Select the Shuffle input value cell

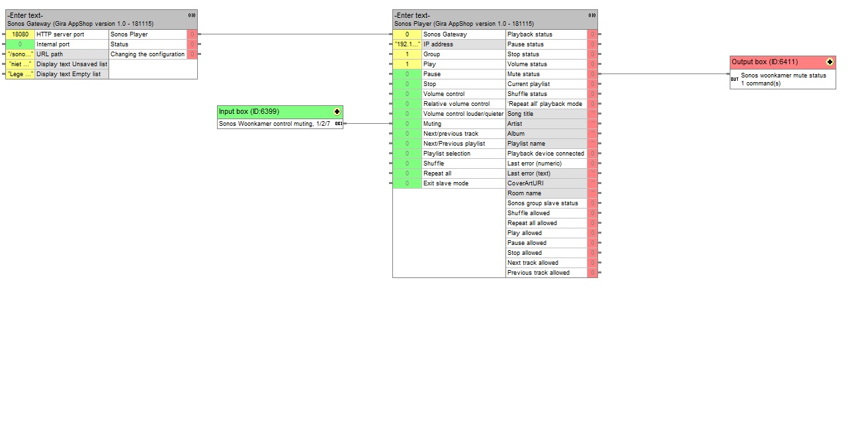408,164
